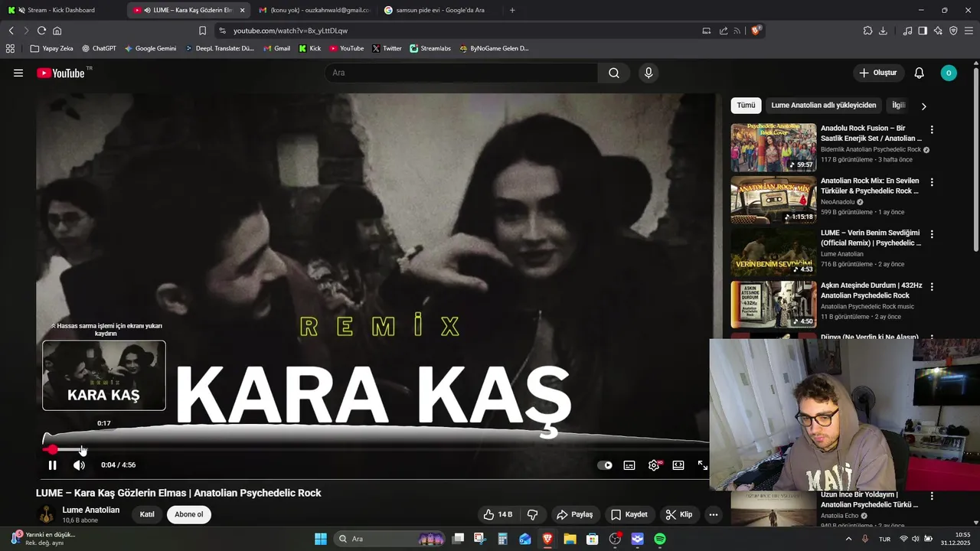Open options for 'Aşkın Ateşinde Durdum' video
Screen dimensions: 980x551
(932, 286)
